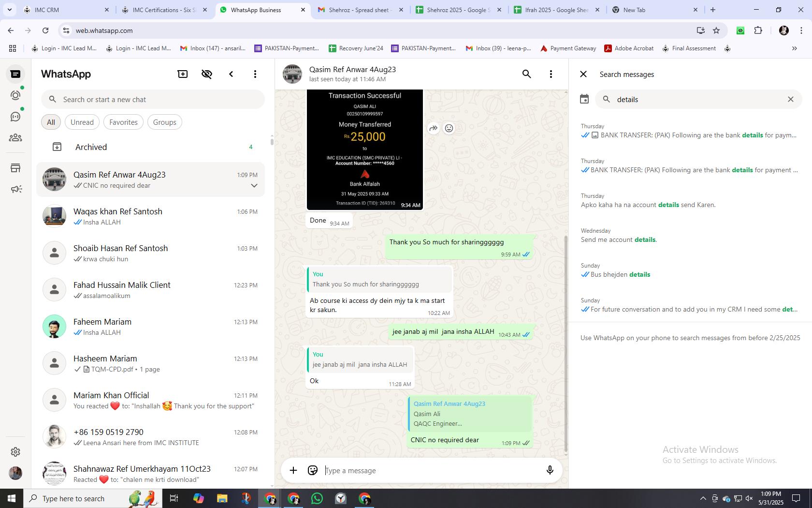Pick a date with calendar search icon

[584, 99]
